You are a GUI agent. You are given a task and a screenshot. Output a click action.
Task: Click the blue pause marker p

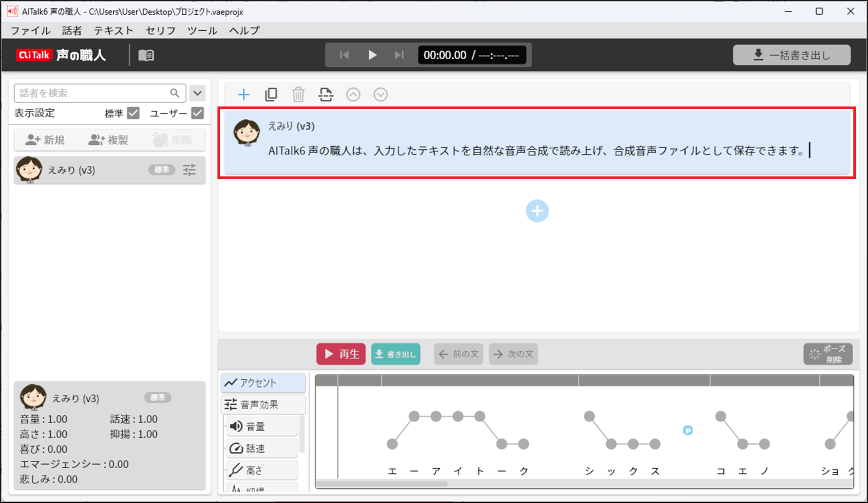[x=688, y=430]
